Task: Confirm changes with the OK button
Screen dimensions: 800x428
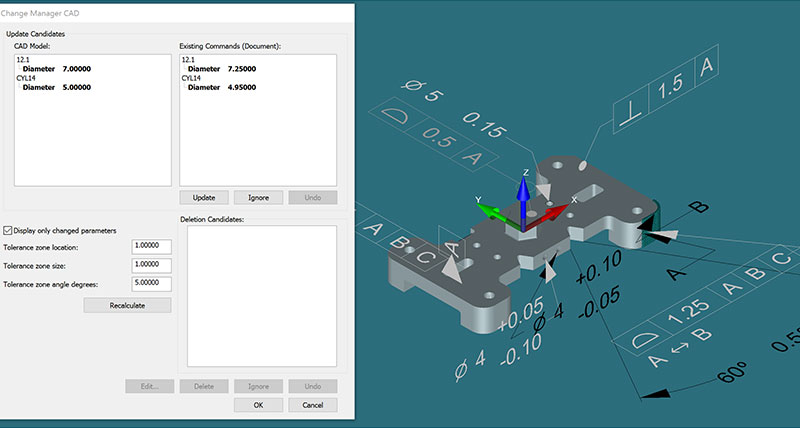Action: (x=258, y=405)
